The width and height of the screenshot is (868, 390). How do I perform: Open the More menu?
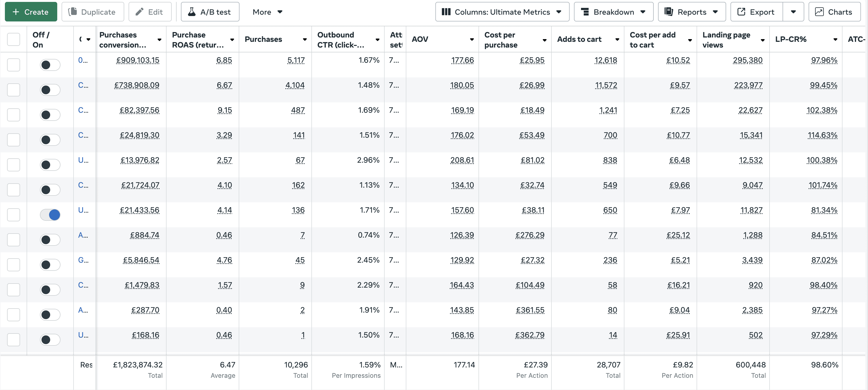pos(267,12)
